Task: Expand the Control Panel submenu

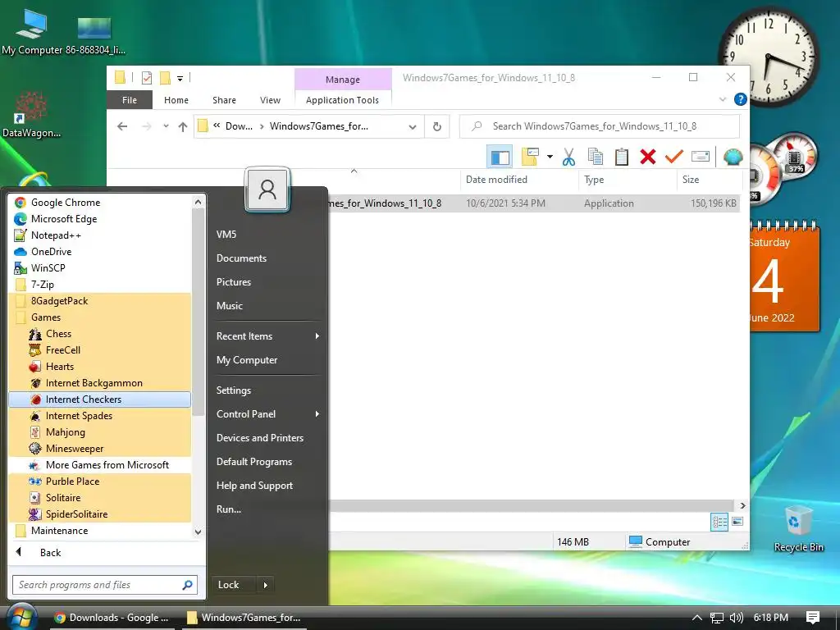Action: pyautogui.click(x=267, y=414)
